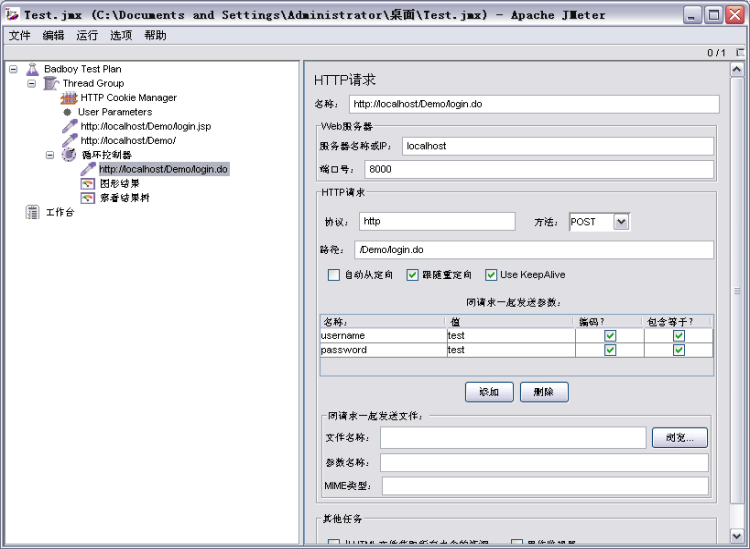Select http://localhost/Demo/login.jsp tree node
750x549 pixels.
point(146,126)
